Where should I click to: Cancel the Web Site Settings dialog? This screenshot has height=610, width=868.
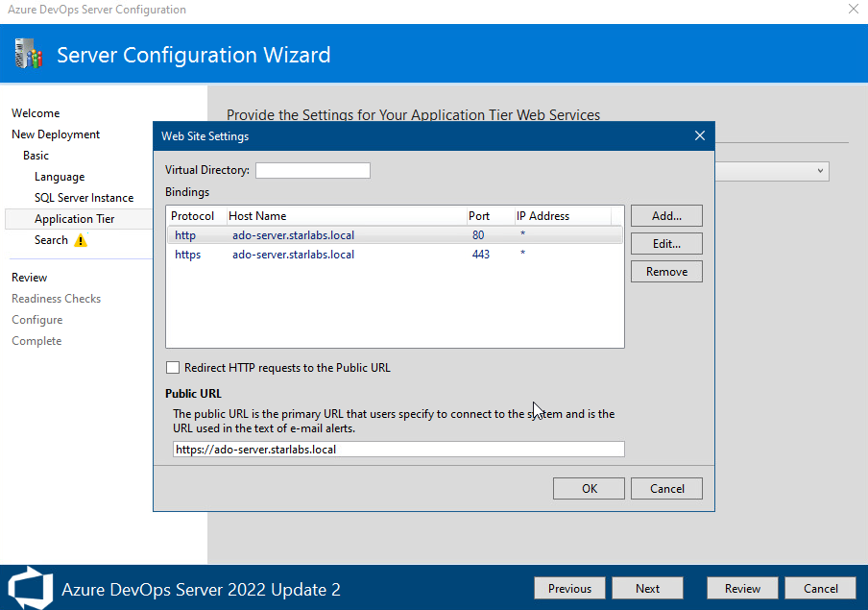[x=666, y=488]
